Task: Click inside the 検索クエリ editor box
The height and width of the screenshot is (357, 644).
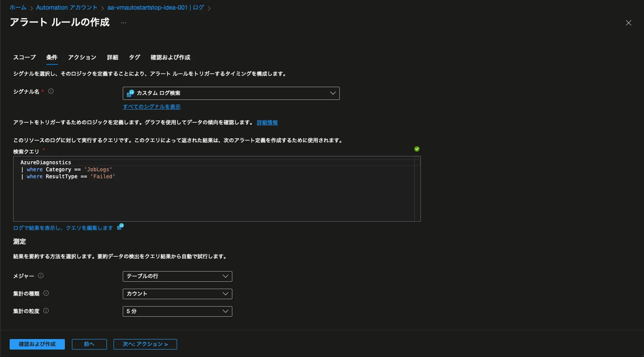Action: [217, 189]
